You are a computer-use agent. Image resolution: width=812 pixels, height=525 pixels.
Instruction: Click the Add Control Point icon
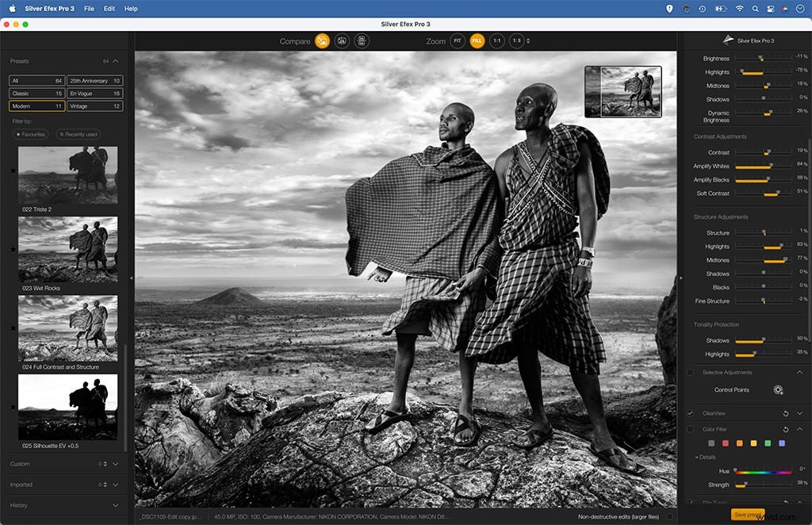click(x=778, y=389)
